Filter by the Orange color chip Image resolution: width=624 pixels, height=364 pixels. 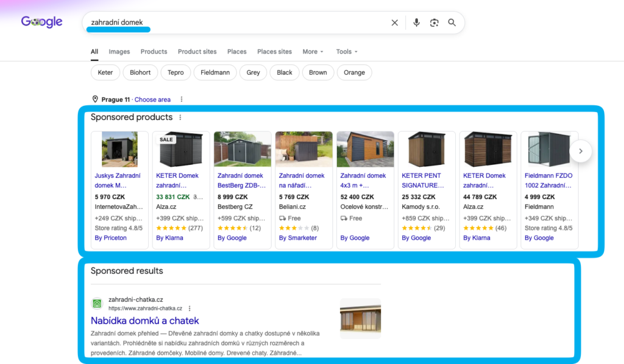[x=354, y=72]
